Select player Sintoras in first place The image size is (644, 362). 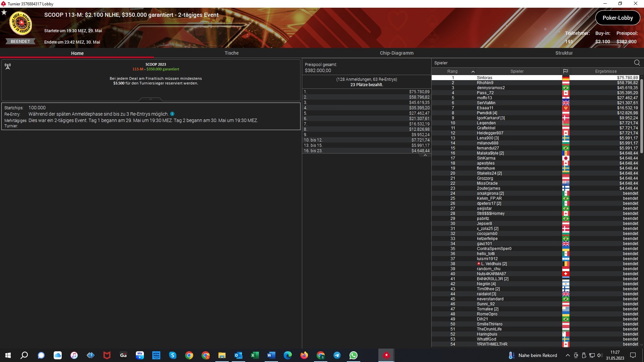coord(536,78)
